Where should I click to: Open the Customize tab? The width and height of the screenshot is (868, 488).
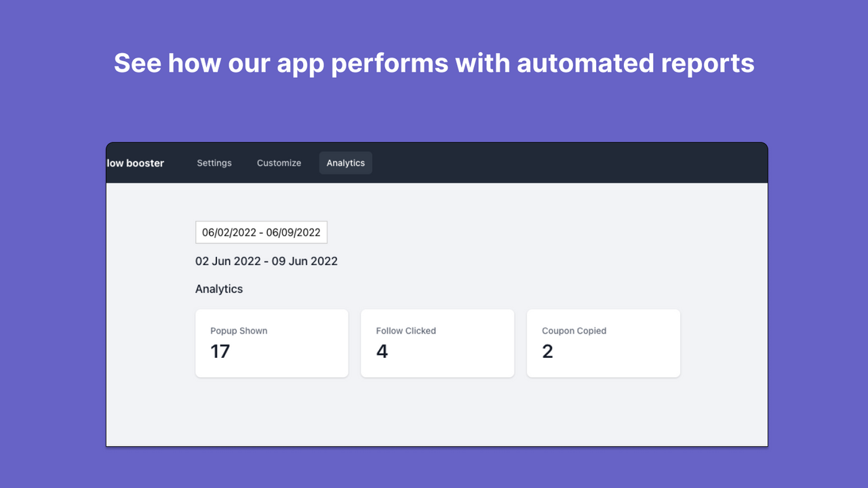(x=279, y=163)
